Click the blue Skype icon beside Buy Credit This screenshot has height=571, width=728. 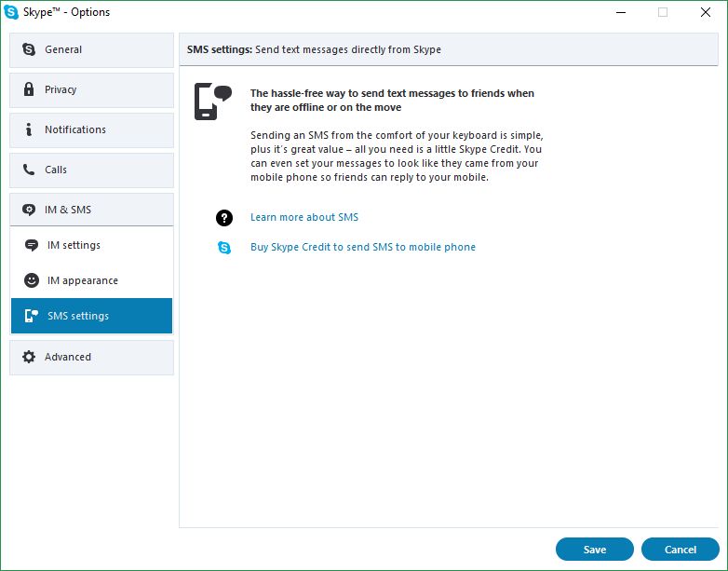coord(224,247)
